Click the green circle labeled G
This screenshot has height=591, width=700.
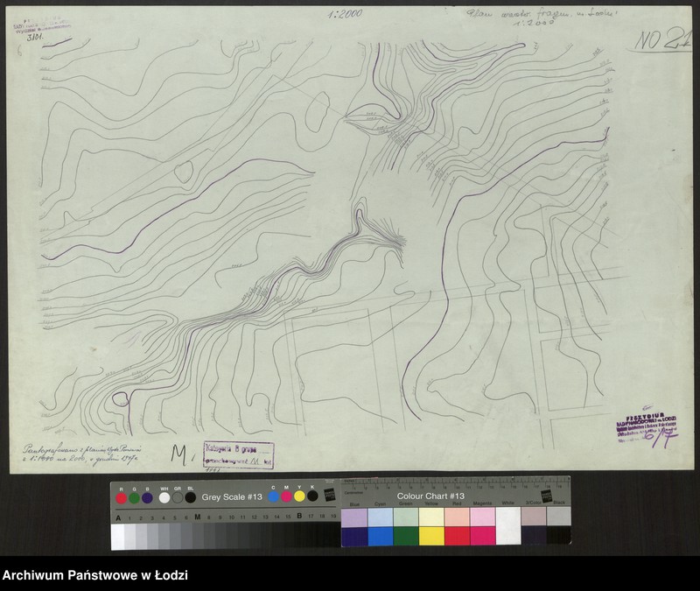(x=134, y=498)
